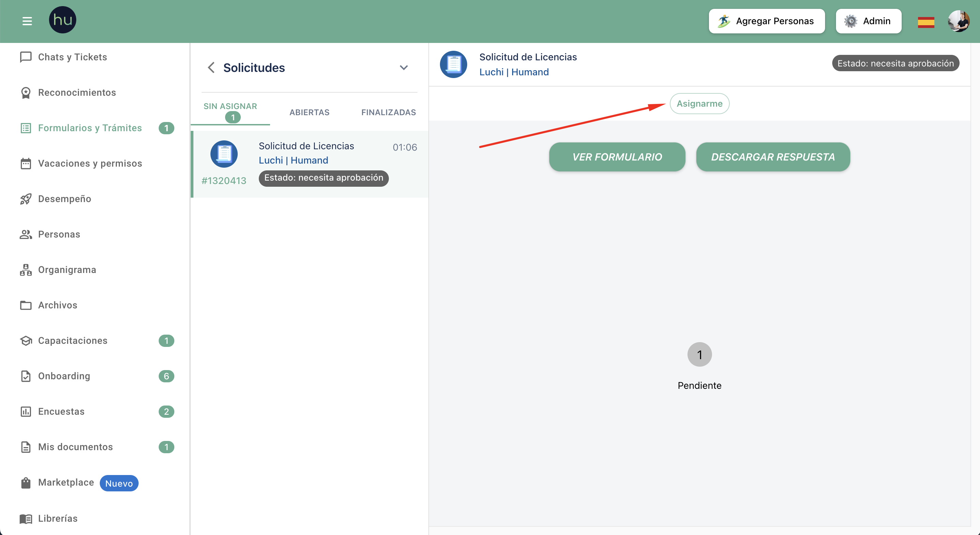Click the Reconocimientos award badge icon

(26, 93)
